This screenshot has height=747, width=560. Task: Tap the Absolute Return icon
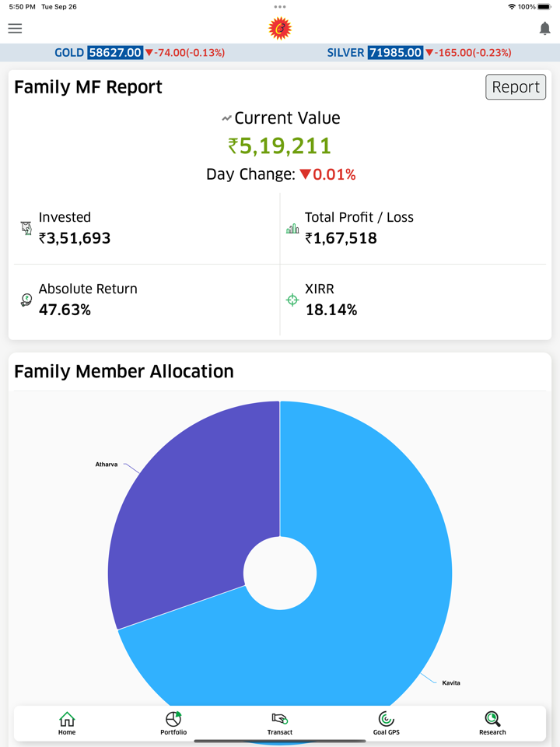point(26,300)
